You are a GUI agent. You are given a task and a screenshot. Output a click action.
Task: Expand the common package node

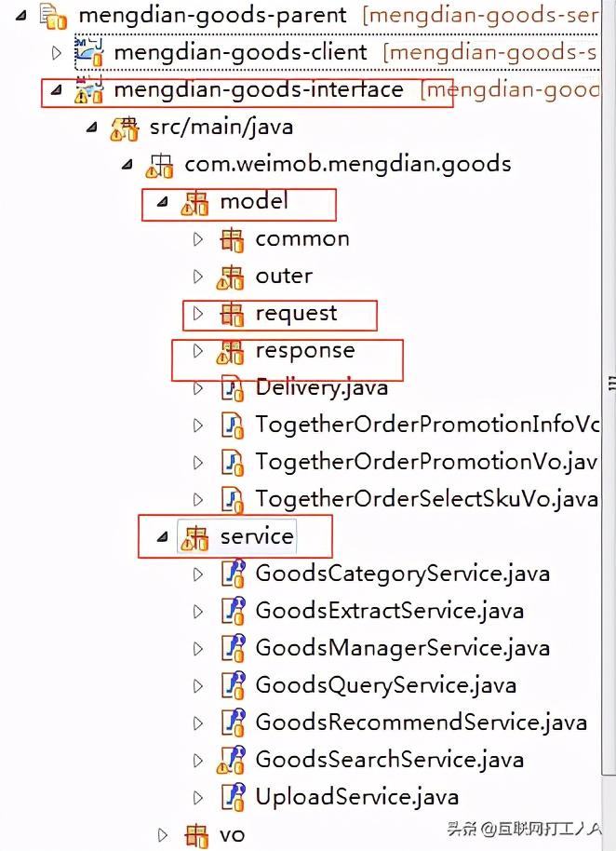click(x=197, y=239)
